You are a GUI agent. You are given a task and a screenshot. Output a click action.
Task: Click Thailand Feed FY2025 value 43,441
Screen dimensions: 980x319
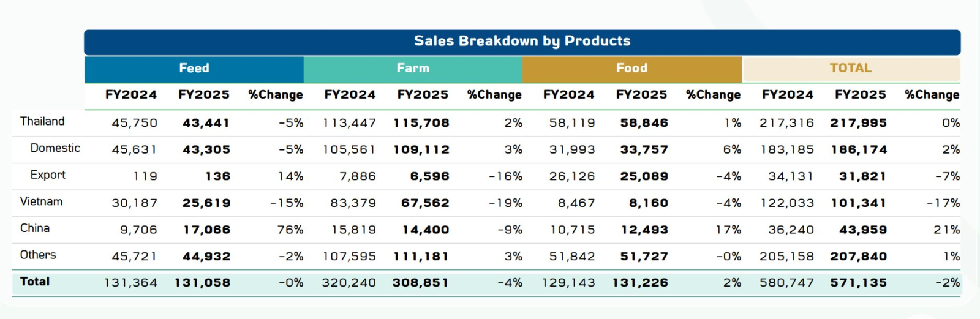click(x=206, y=123)
